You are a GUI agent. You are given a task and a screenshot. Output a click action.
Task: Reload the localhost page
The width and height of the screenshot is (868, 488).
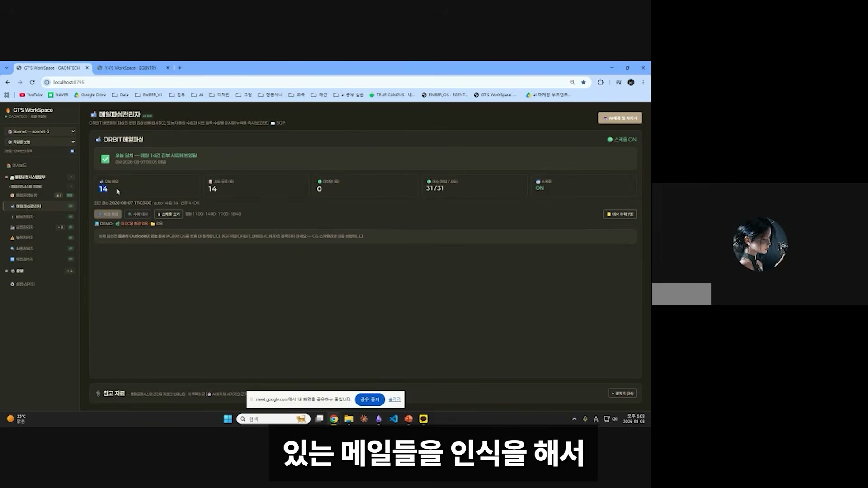(x=32, y=82)
